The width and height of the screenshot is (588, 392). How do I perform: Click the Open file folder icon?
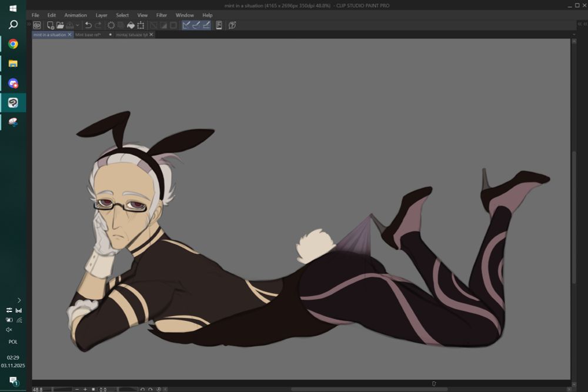[x=60, y=25]
